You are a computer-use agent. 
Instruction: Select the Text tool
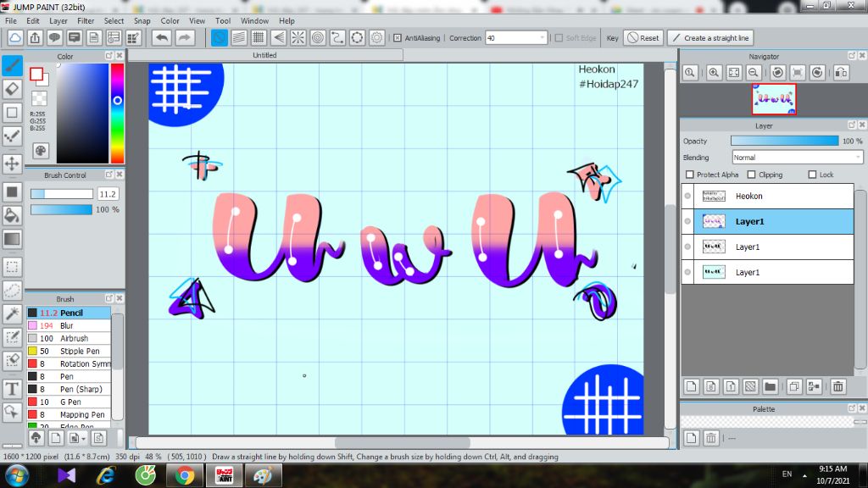[12, 388]
